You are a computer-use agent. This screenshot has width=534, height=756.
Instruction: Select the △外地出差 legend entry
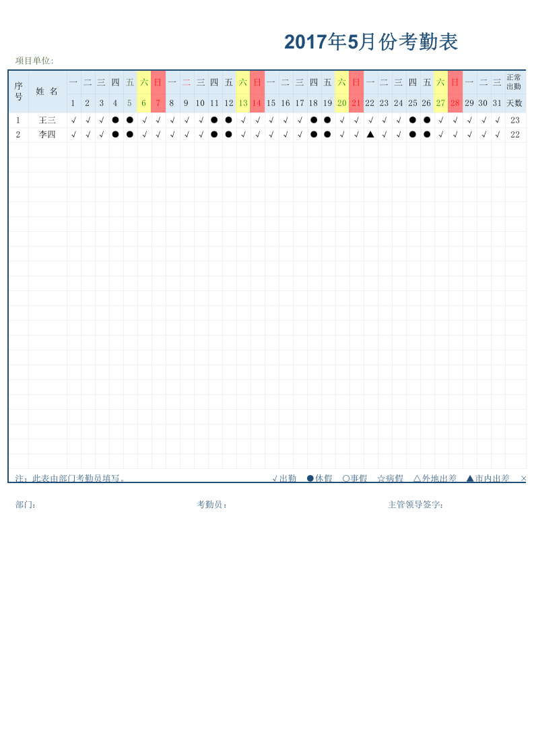point(435,478)
